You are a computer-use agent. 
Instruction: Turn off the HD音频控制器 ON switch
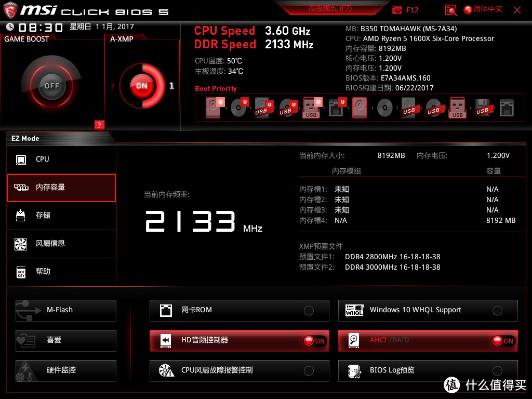coord(315,341)
